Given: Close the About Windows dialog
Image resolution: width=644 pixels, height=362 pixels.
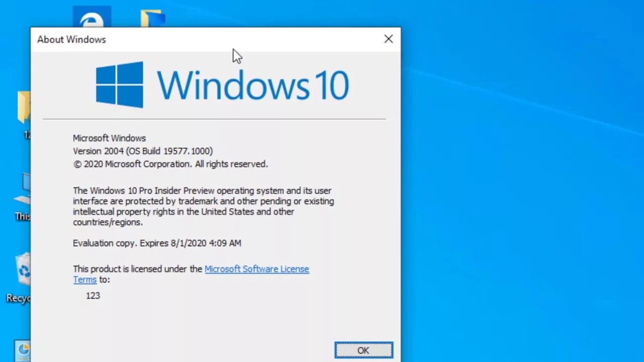Looking at the screenshot, I should 388,39.
